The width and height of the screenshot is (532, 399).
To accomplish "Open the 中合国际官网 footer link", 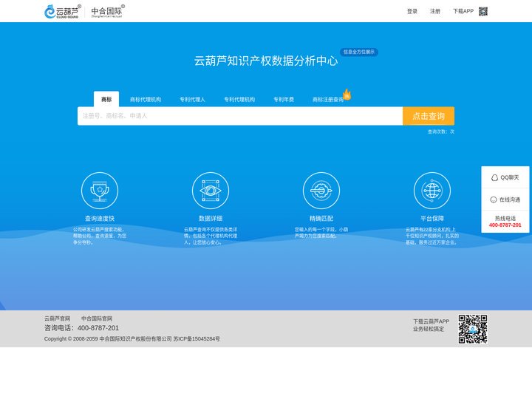I will (x=97, y=318).
